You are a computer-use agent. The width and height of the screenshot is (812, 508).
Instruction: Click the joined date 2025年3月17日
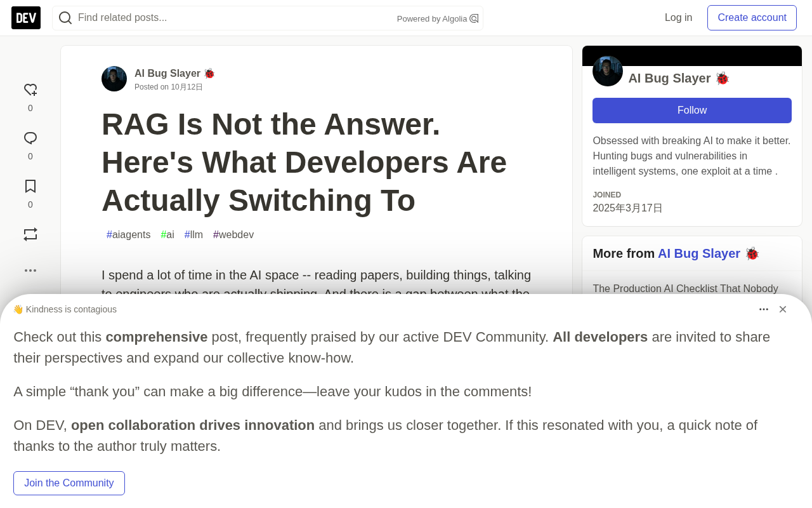coord(628,208)
